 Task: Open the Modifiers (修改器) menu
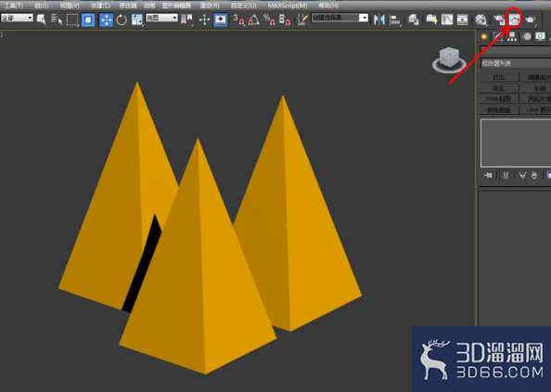coord(128,6)
